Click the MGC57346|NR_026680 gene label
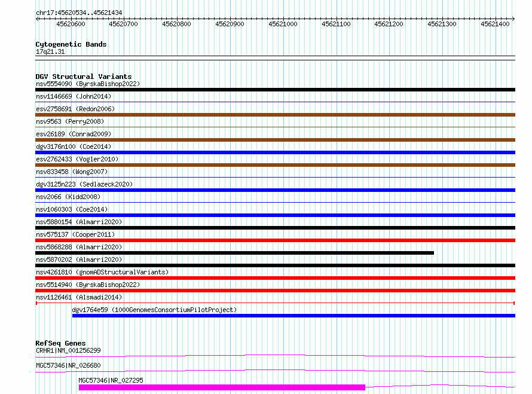The height and width of the screenshot is (394, 532). [x=68, y=365]
